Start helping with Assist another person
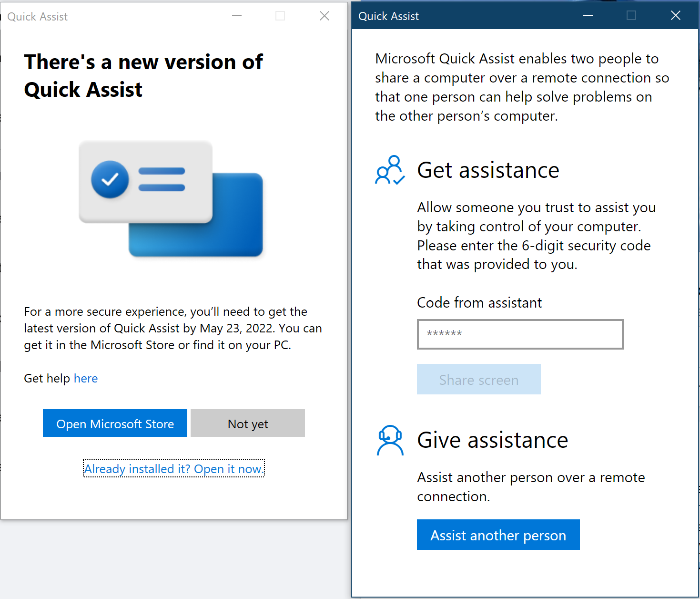Image resolution: width=700 pixels, height=599 pixels. [498, 535]
